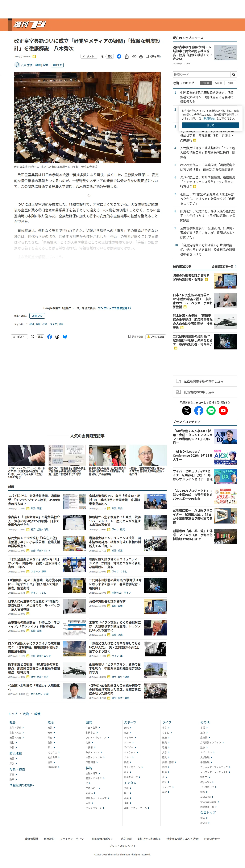245x868 pixels.
Task: Open the share sheet icon below the headline
Action: pyautogui.click(x=127, y=56)
